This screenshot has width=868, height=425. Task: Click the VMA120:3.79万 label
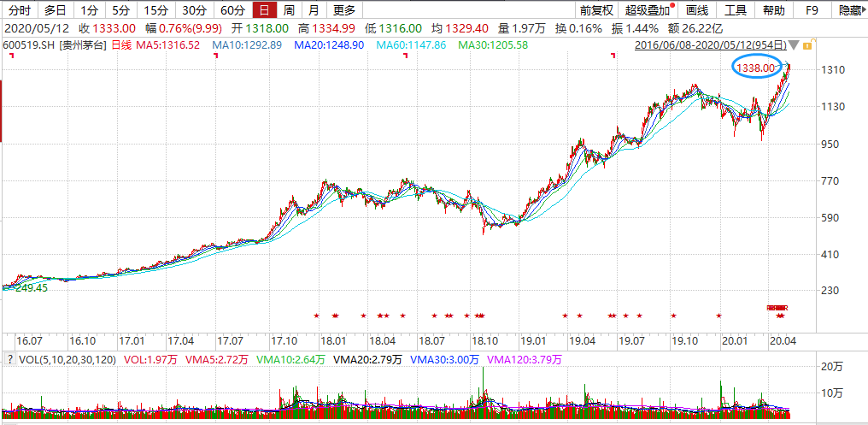click(525, 360)
